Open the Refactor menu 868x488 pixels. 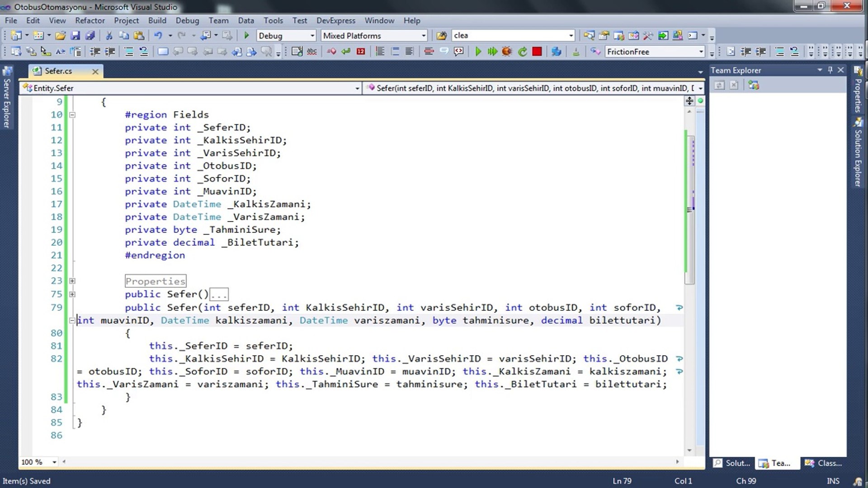[90, 20]
